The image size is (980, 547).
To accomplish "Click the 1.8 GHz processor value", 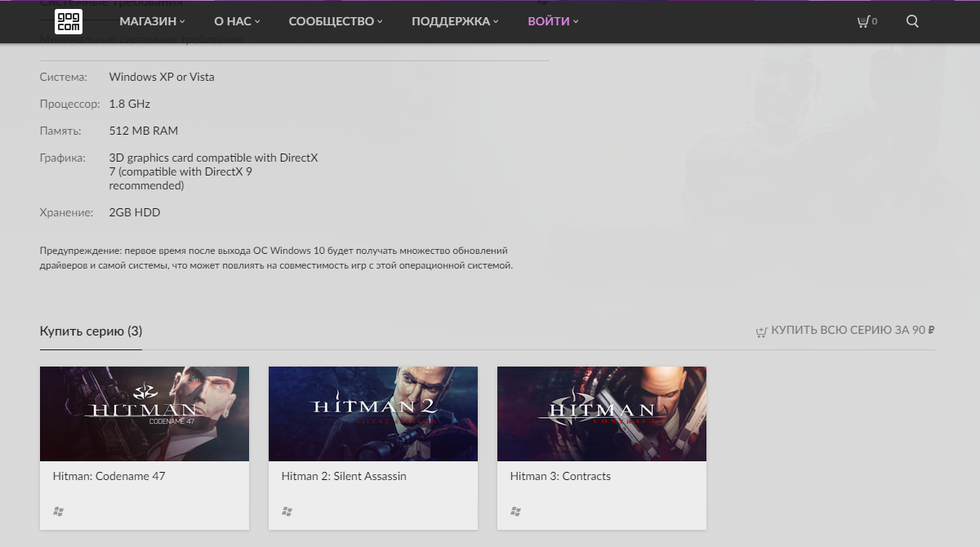I will [x=130, y=104].
